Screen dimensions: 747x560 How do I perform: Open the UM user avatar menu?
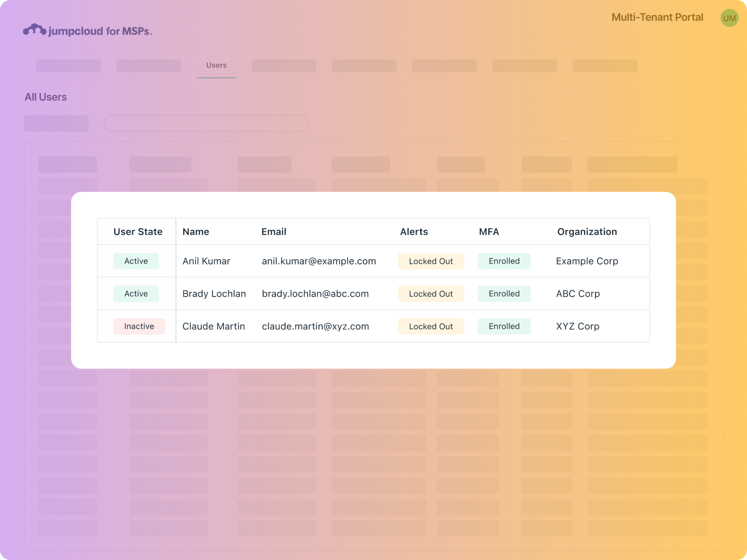tap(729, 18)
